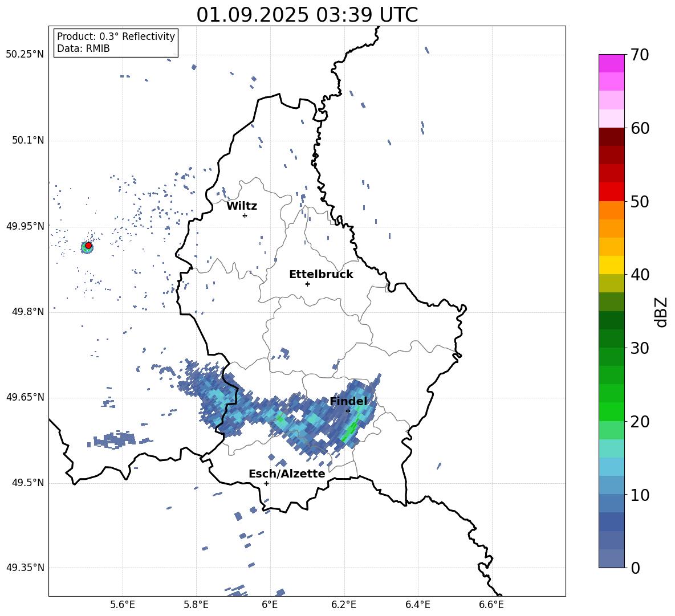Click the colorbar tick label 20

(x=640, y=421)
